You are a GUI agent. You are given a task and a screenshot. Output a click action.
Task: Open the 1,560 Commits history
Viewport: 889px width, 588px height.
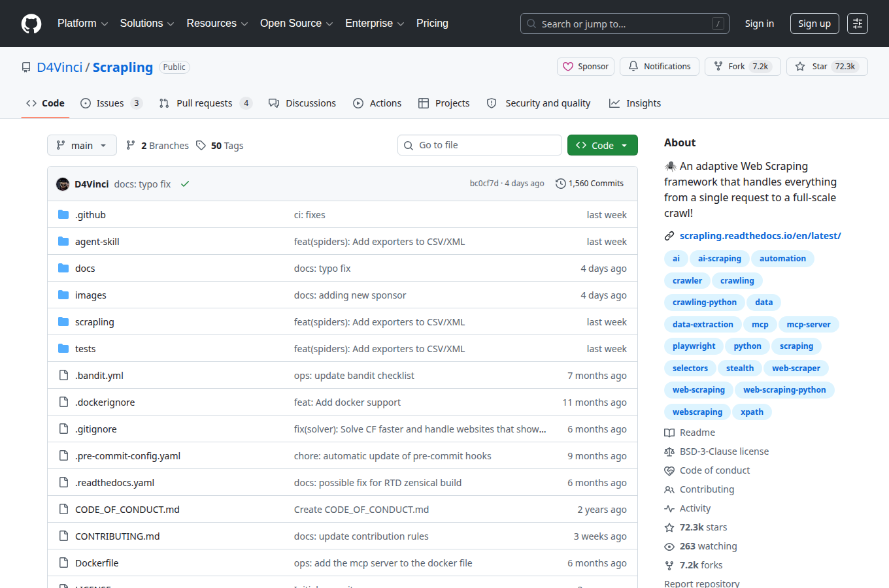pos(590,184)
